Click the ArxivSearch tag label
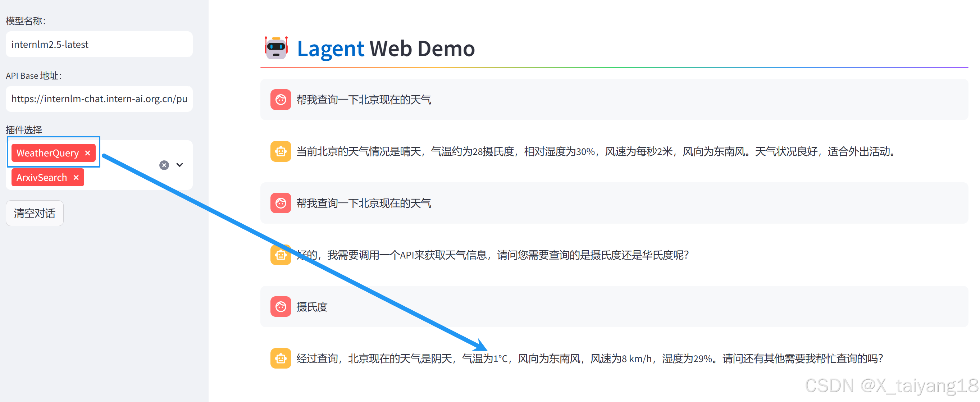 point(41,178)
